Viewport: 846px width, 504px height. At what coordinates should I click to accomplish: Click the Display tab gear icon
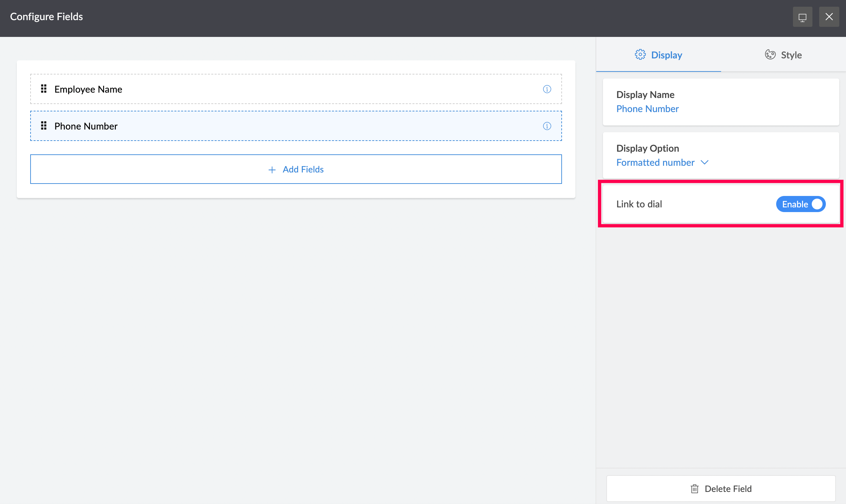click(640, 55)
